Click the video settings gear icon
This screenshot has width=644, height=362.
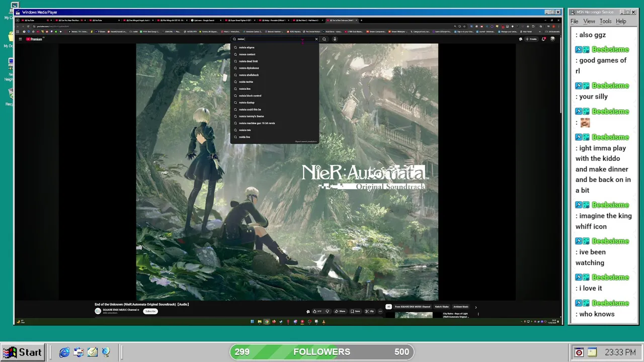[308, 311]
